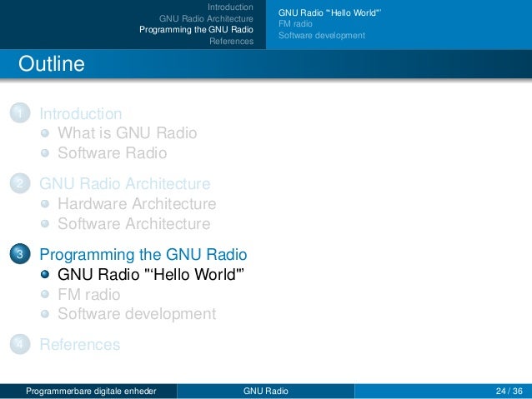
Task: Open FM radio outline entry
Action: [x=89, y=294]
